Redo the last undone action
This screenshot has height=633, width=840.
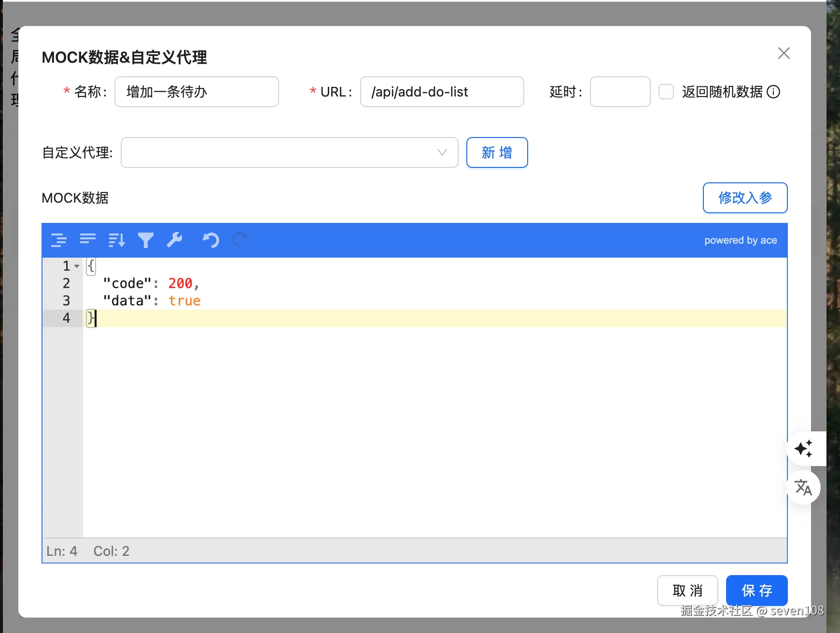240,240
